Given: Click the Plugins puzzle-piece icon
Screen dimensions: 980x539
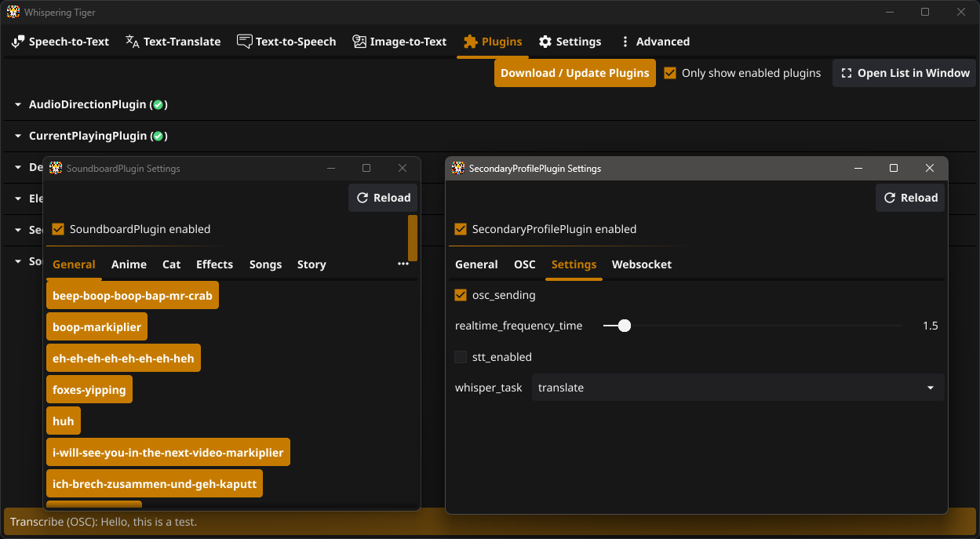Looking at the screenshot, I should tap(470, 41).
